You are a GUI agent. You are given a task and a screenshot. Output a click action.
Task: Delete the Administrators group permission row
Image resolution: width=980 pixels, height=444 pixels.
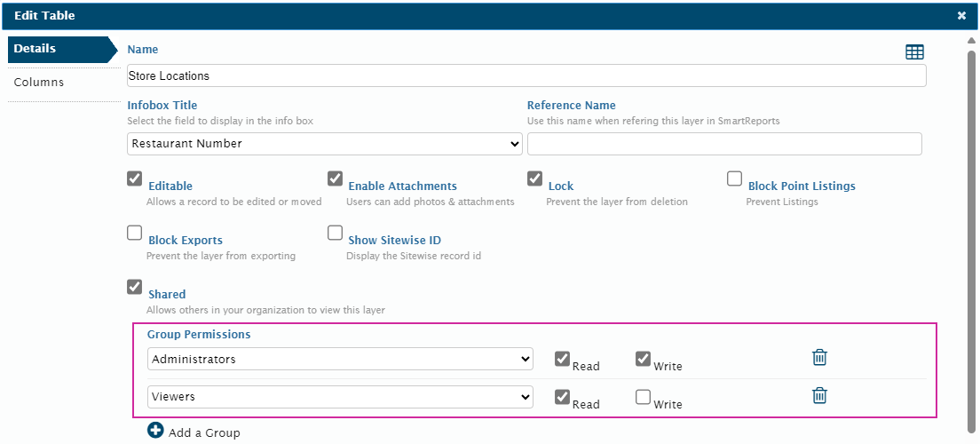coord(819,357)
